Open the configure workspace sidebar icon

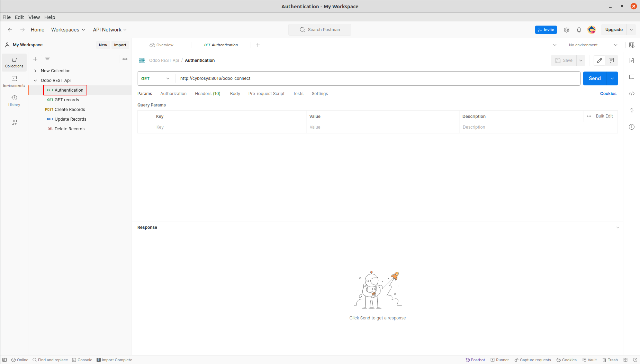14,122
